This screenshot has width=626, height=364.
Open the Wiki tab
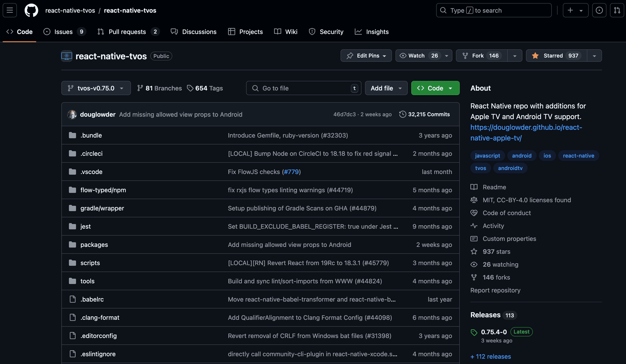tap(286, 32)
